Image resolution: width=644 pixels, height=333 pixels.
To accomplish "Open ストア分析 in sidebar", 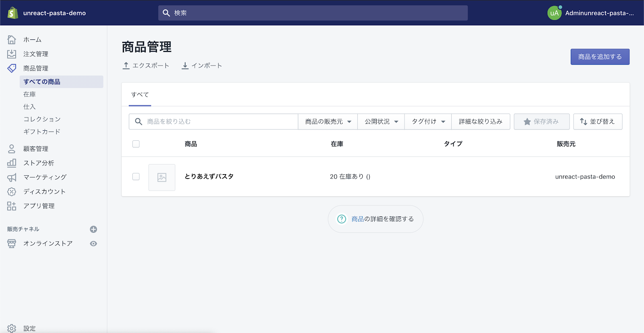I will (39, 163).
